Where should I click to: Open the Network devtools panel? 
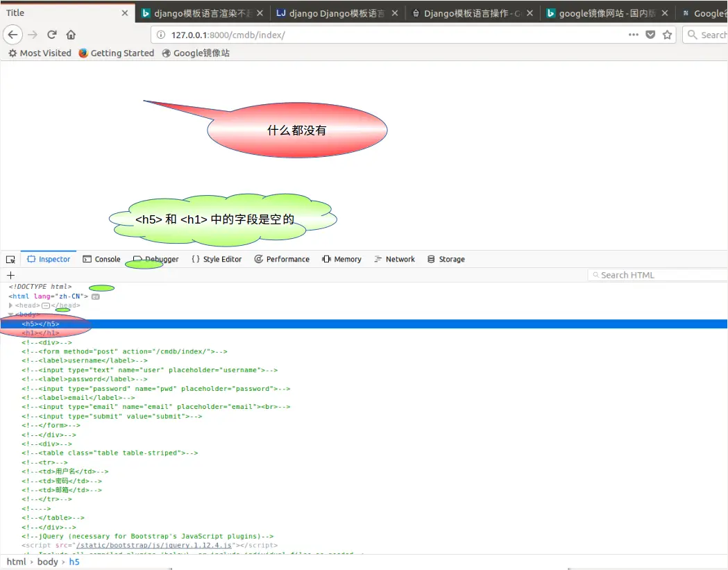coord(395,259)
